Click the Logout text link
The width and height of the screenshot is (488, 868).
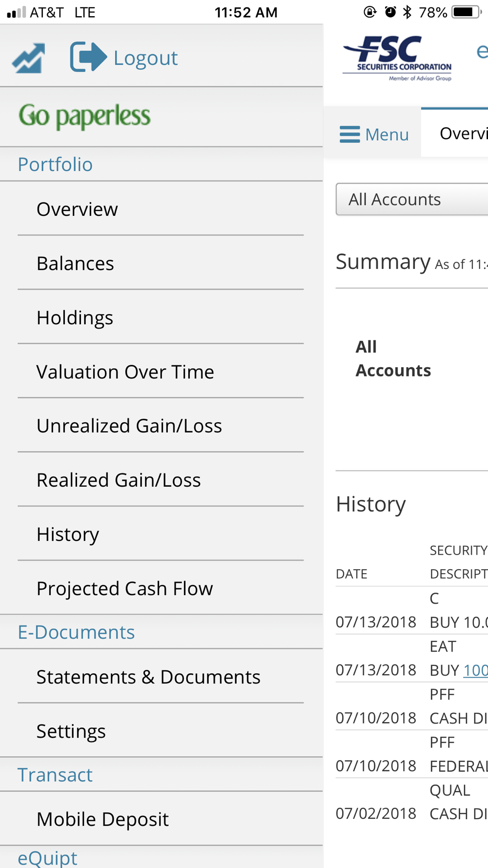point(145,58)
